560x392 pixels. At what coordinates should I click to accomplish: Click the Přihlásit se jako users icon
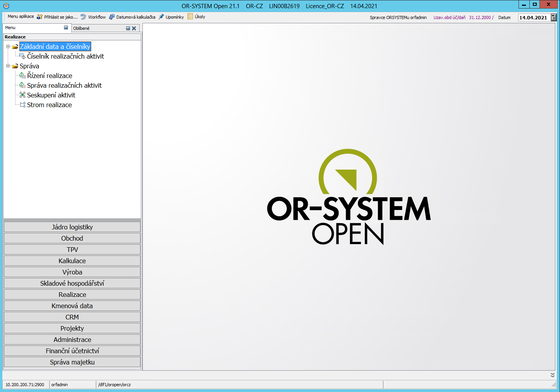tap(40, 17)
